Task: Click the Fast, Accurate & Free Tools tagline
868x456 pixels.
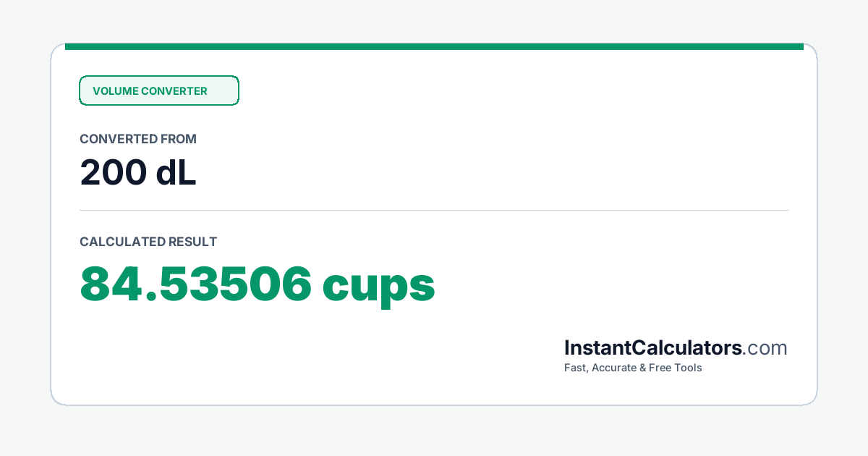Action: (x=633, y=368)
